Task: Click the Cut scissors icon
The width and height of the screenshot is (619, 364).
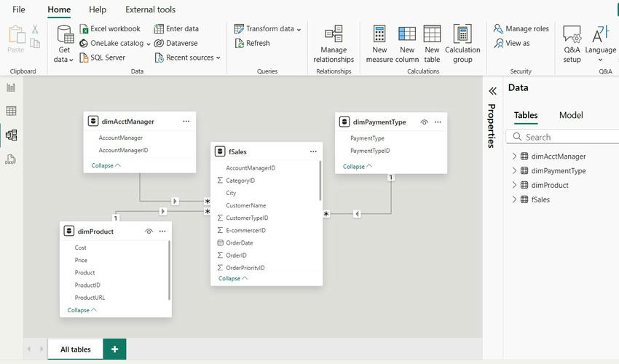Action: pos(35,29)
